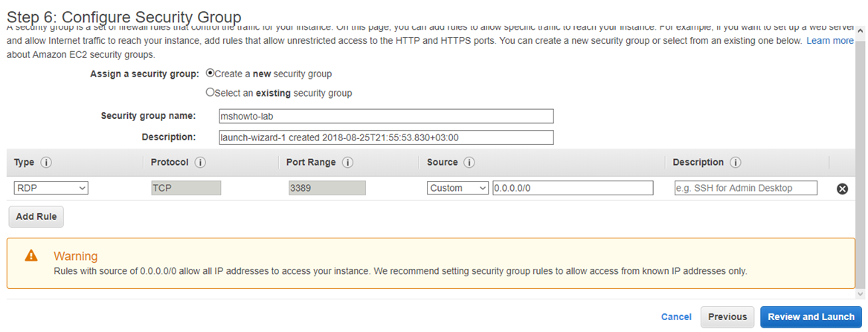Click the info icon beside Port Range
The width and height of the screenshot is (868, 332).
coord(347,163)
